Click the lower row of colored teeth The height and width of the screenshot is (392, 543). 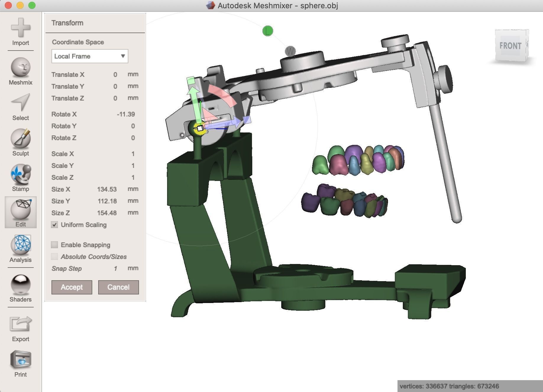pos(345,200)
